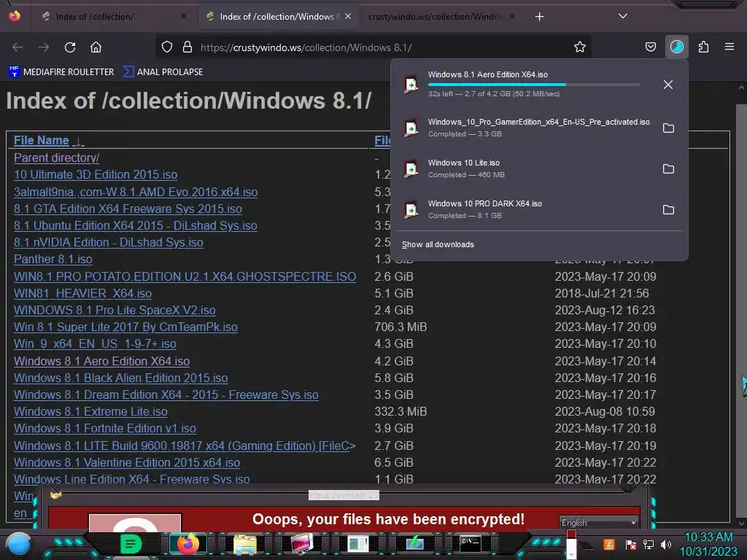The height and width of the screenshot is (560, 747).
Task: Download Panther 8.1.iso
Action: pos(53,259)
